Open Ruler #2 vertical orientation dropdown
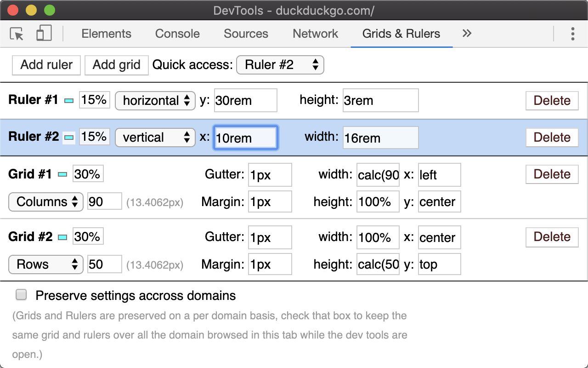The image size is (588, 368). [155, 138]
